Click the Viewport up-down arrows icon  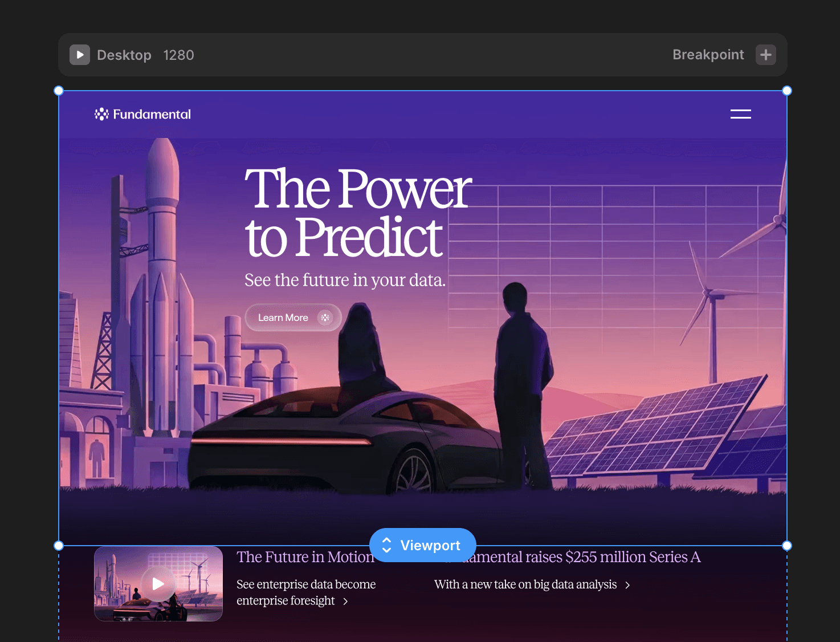point(386,545)
